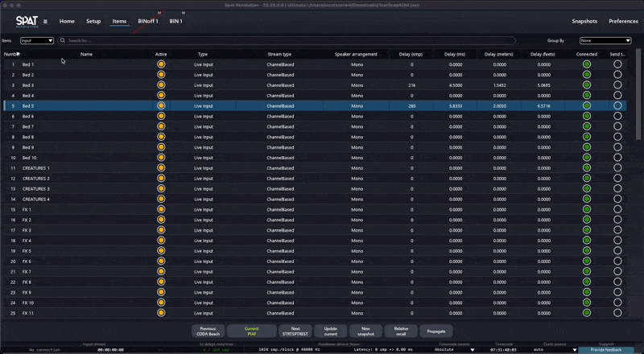Open the Items type dropdown showing Input
Image resolution: width=644 pixels, height=354 pixels.
tap(37, 40)
